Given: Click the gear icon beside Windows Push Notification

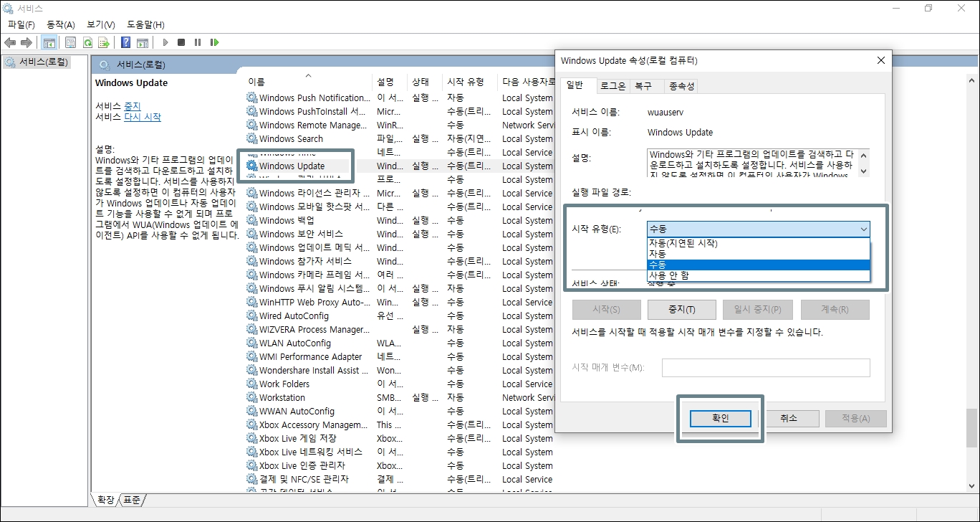Looking at the screenshot, I should coord(251,98).
